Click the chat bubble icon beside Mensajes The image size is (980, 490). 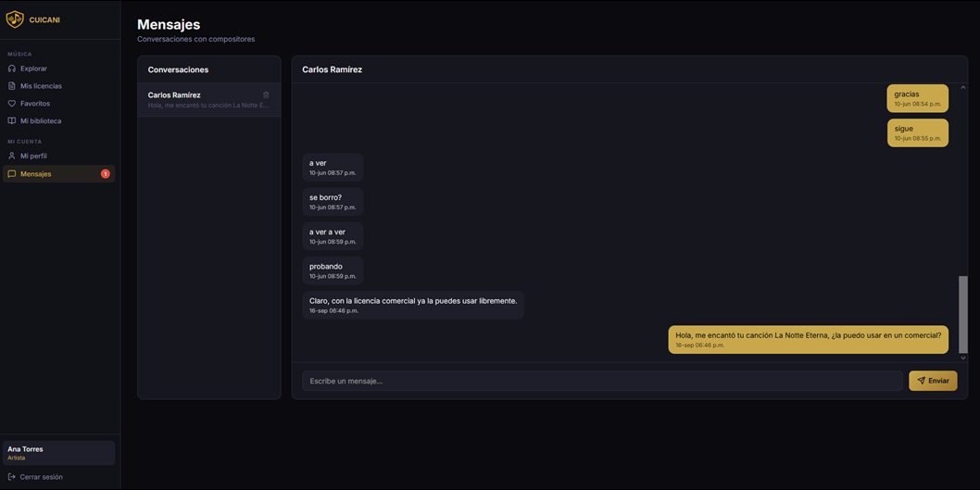point(11,174)
